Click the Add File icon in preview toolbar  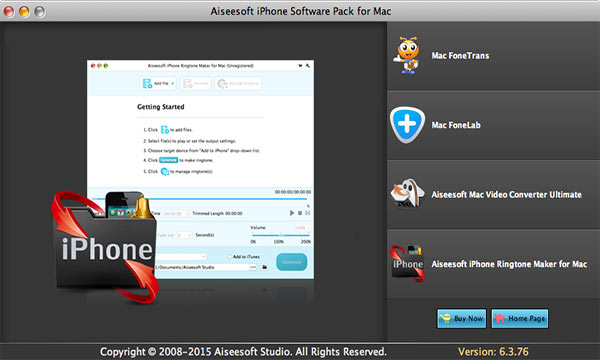point(147,83)
